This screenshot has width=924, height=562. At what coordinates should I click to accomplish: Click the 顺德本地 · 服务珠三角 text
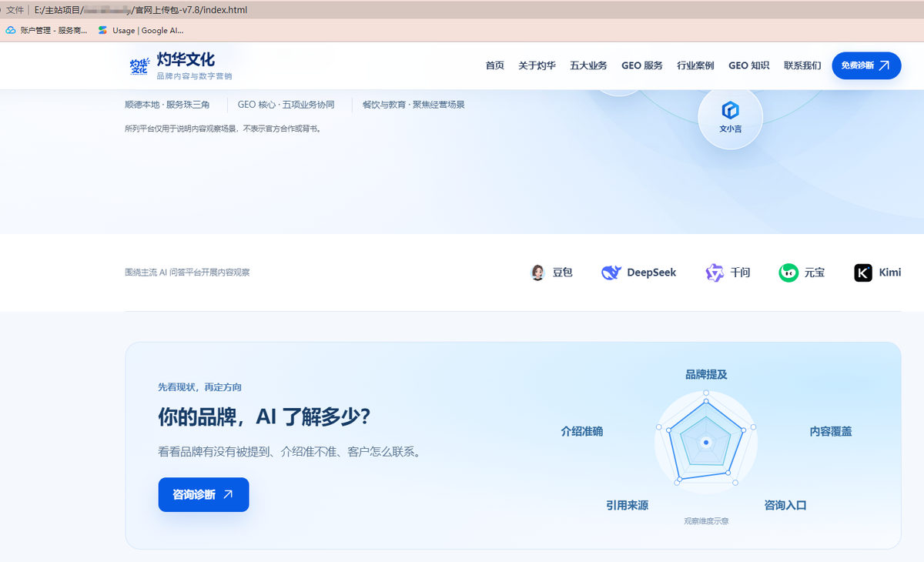click(x=167, y=105)
